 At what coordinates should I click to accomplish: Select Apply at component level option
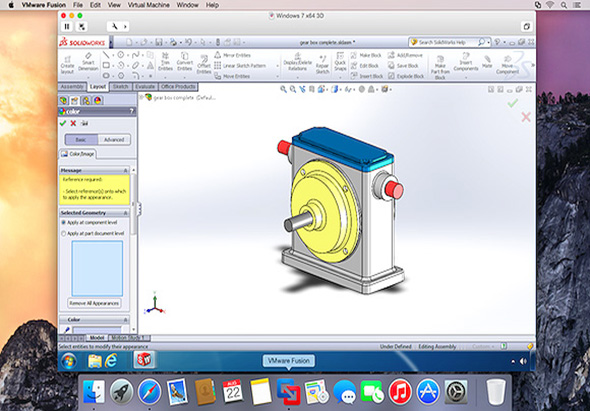point(89,222)
